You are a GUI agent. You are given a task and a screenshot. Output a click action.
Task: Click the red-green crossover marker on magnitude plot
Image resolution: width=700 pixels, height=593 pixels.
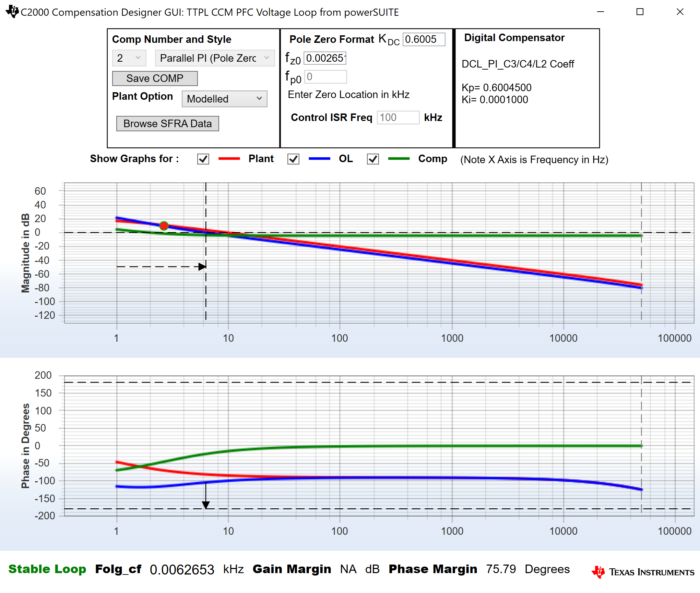164,226
